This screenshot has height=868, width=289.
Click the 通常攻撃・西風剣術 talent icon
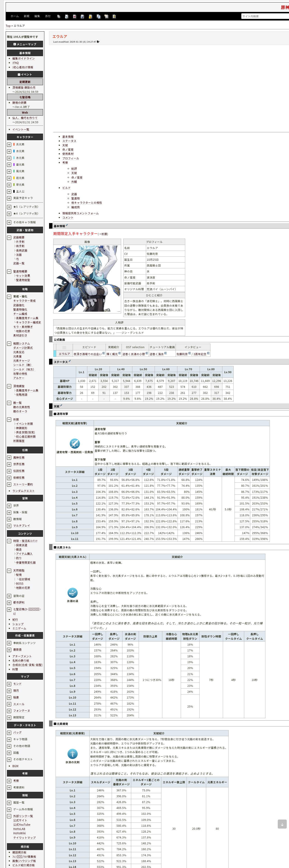coord(74,443)
